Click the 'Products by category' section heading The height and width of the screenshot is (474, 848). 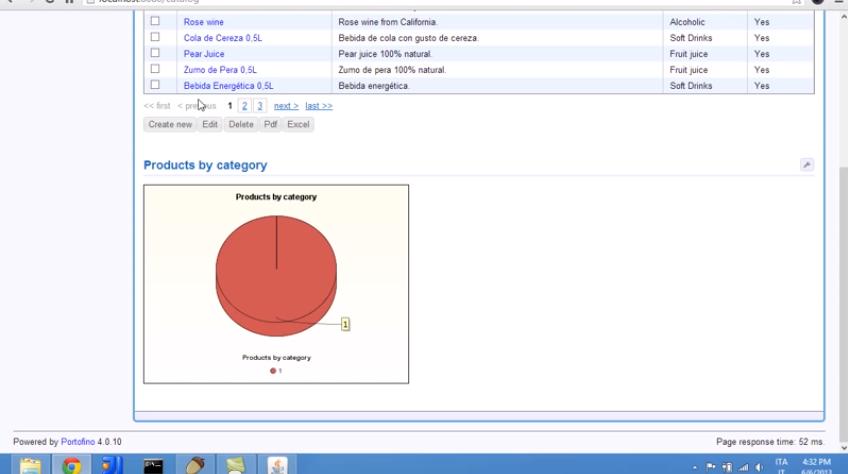pyautogui.click(x=205, y=166)
